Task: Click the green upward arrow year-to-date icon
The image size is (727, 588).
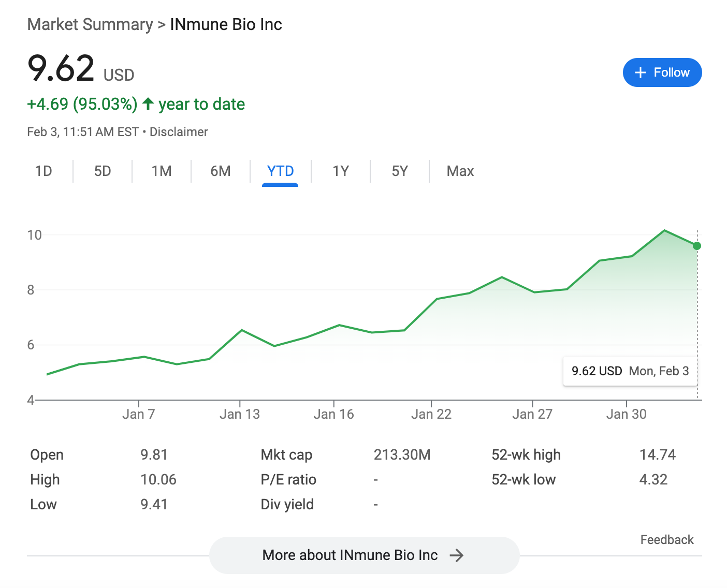Action: click(x=148, y=104)
